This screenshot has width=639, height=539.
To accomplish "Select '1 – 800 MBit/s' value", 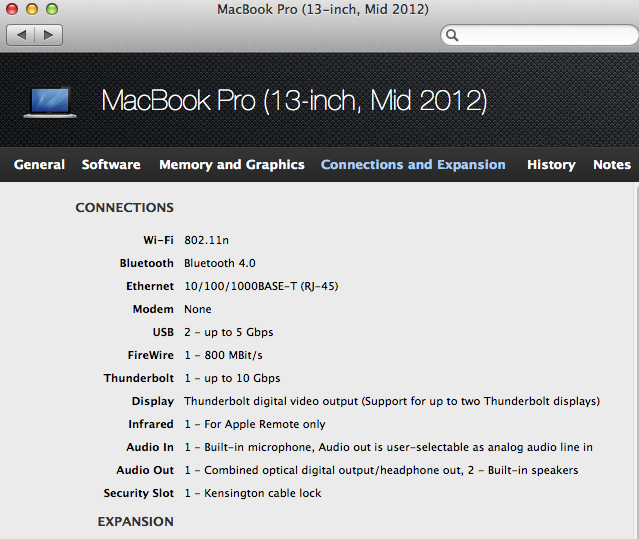I will pyautogui.click(x=223, y=355).
